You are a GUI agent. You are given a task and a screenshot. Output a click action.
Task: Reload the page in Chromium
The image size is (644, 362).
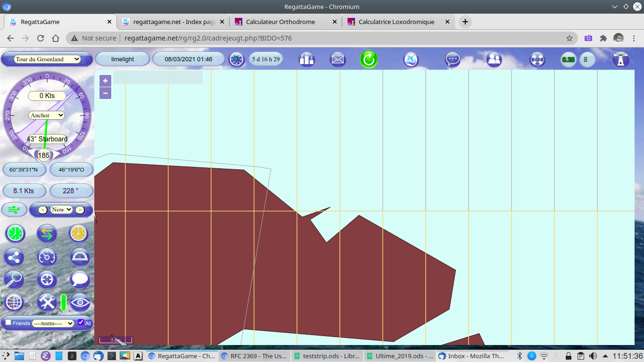(41, 38)
